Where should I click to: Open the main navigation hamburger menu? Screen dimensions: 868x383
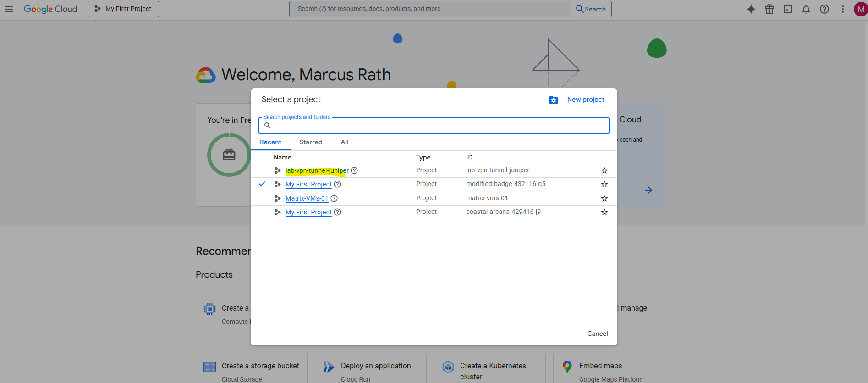[x=9, y=9]
